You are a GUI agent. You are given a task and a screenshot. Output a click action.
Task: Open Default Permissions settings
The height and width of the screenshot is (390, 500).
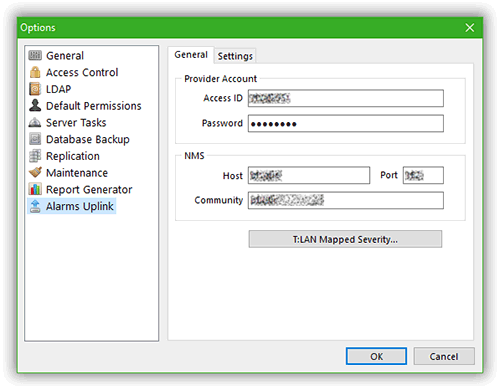coord(94,106)
